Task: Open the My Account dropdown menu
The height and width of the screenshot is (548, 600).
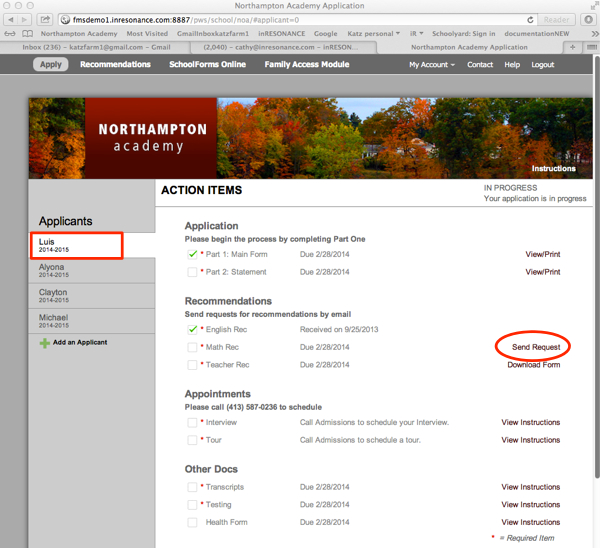Action: [431, 65]
